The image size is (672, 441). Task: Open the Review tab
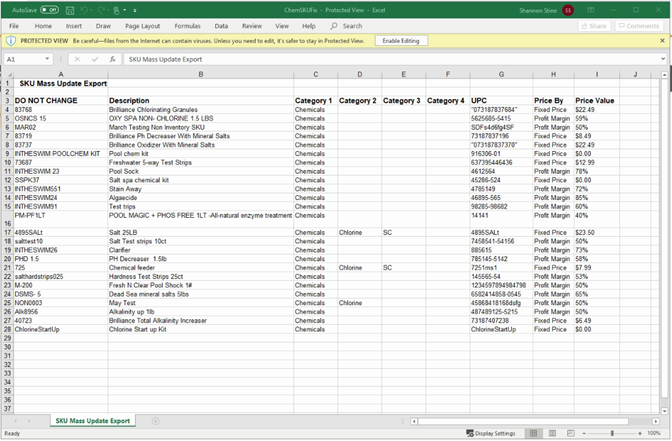click(252, 26)
